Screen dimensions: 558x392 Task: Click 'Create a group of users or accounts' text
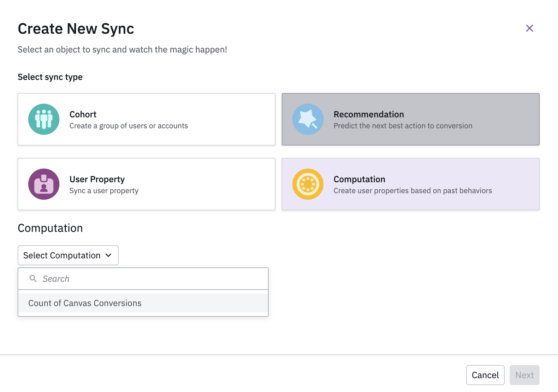tap(129, 126)
